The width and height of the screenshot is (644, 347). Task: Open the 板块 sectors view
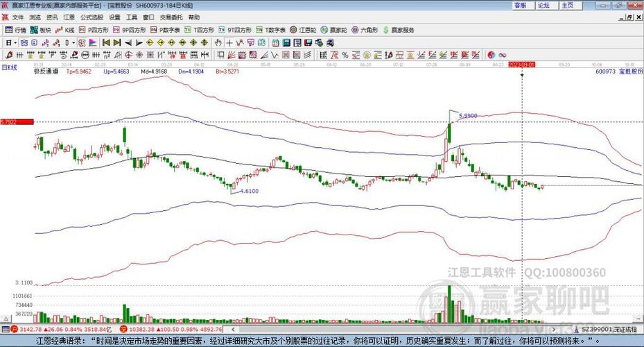40,30
